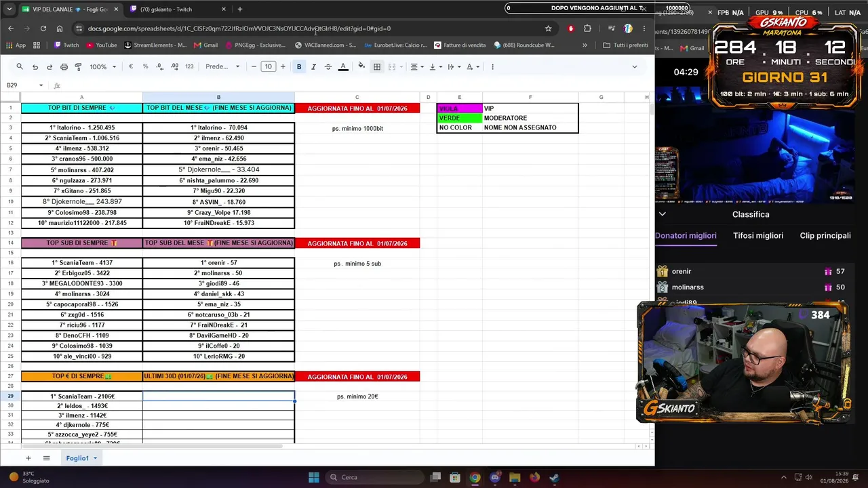Open the text color picker
Screen dimensions: 868x488
tap(343, 66)
